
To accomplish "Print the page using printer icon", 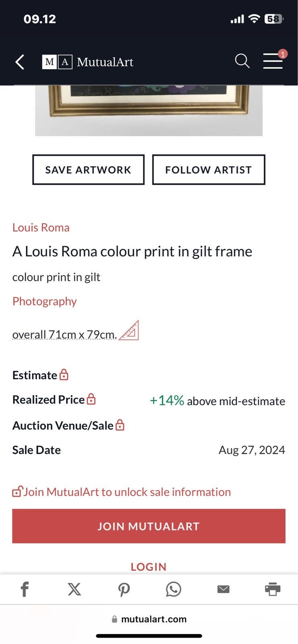I will click(x=273, y=589).
